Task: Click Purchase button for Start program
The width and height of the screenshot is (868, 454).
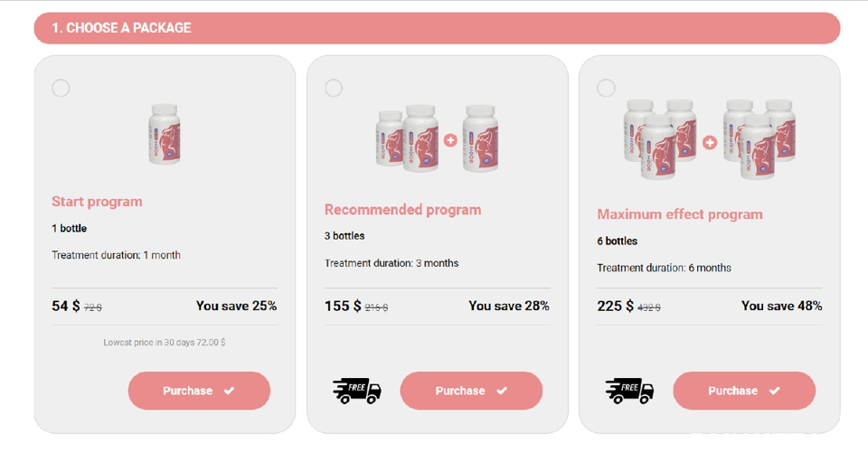Action: (x=199, y=391)
